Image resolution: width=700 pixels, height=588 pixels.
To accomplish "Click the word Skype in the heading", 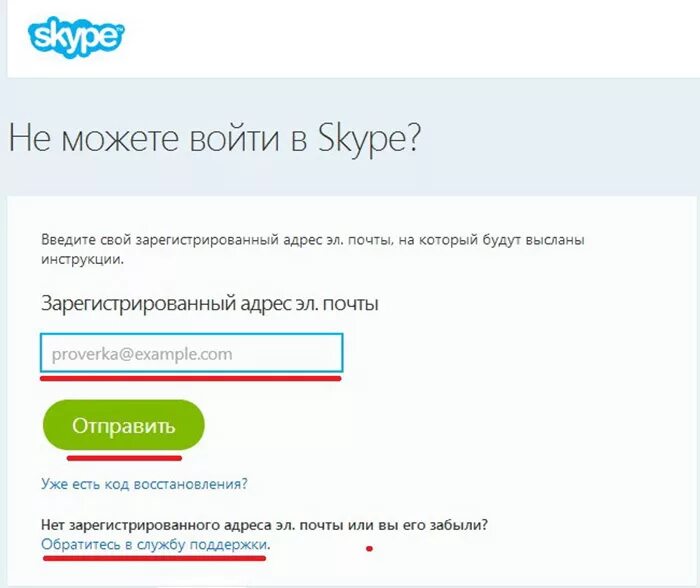I will coord(369,138).
